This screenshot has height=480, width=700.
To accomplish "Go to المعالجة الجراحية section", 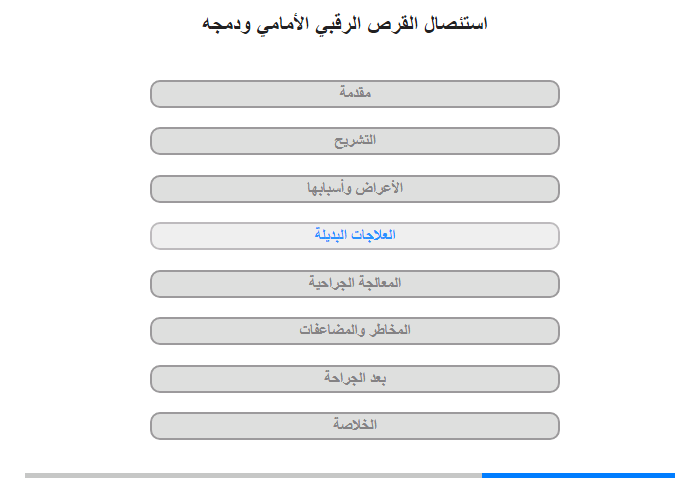I will [355, 284].
